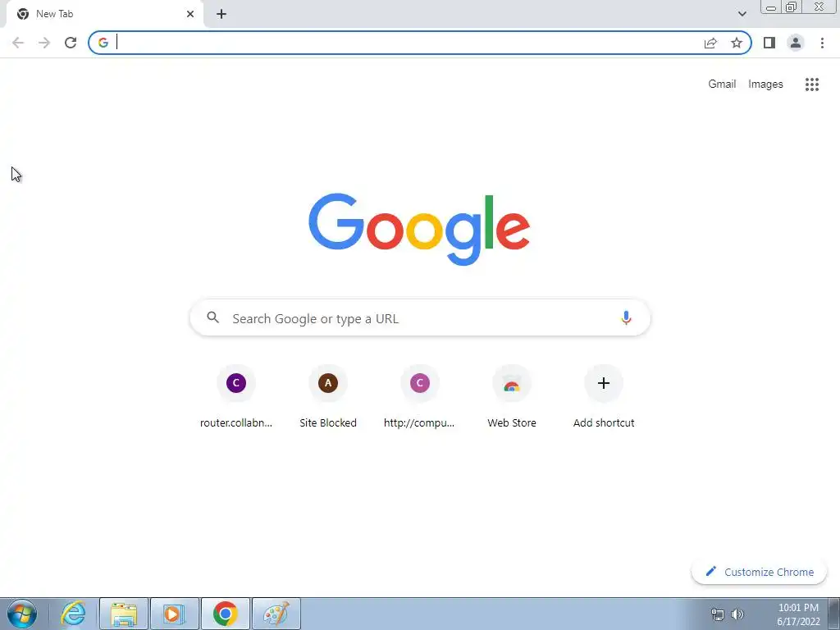Screen dimensions: 840x630
Task: Click the Google logo
Action: [x=419, y=230]
